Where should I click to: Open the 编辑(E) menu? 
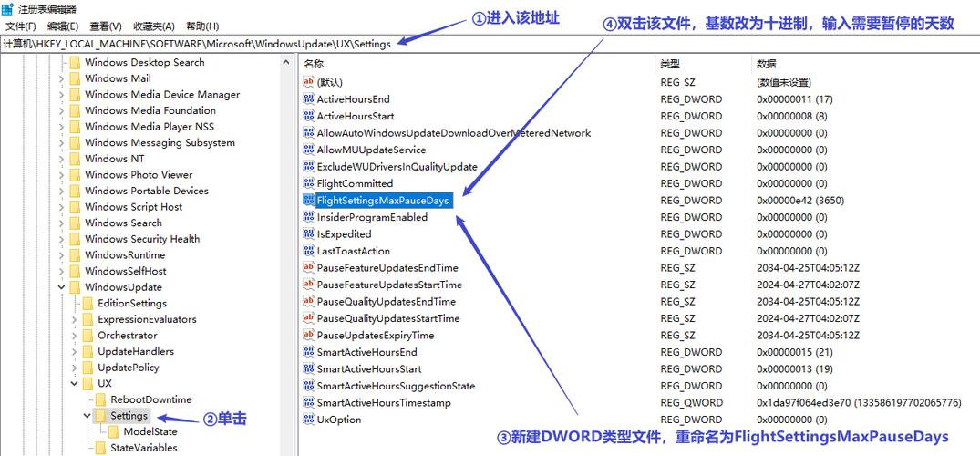63,26
